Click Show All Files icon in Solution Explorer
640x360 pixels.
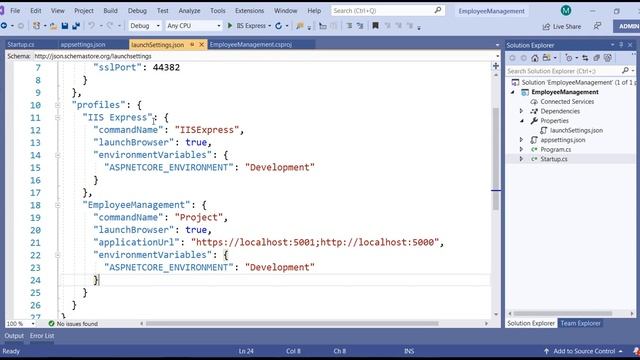[608, 58]
